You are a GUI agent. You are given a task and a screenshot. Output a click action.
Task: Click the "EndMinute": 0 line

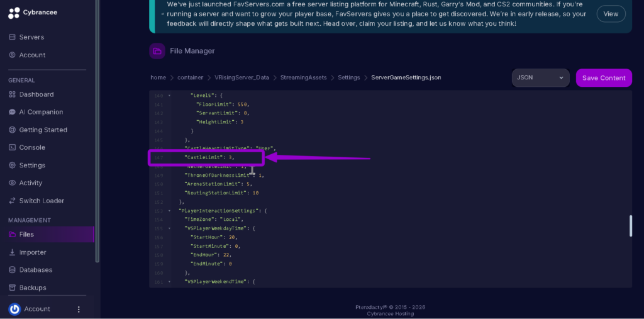pyautogui.click(x=211, y=264)
